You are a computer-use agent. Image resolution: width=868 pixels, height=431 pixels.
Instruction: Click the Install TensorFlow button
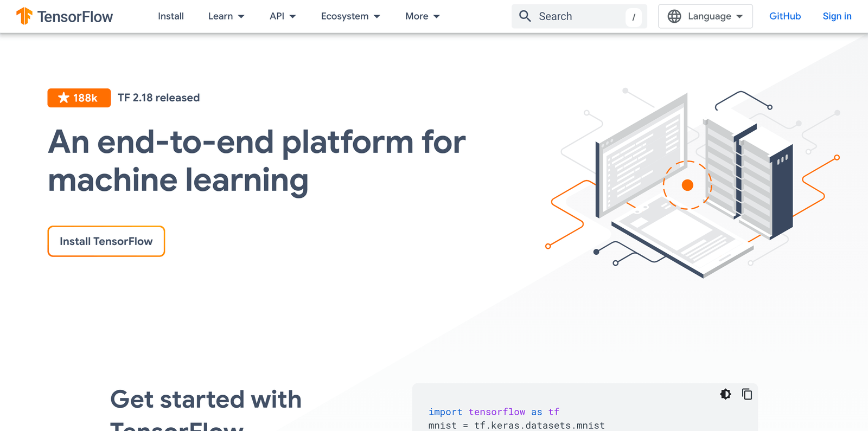106,241
